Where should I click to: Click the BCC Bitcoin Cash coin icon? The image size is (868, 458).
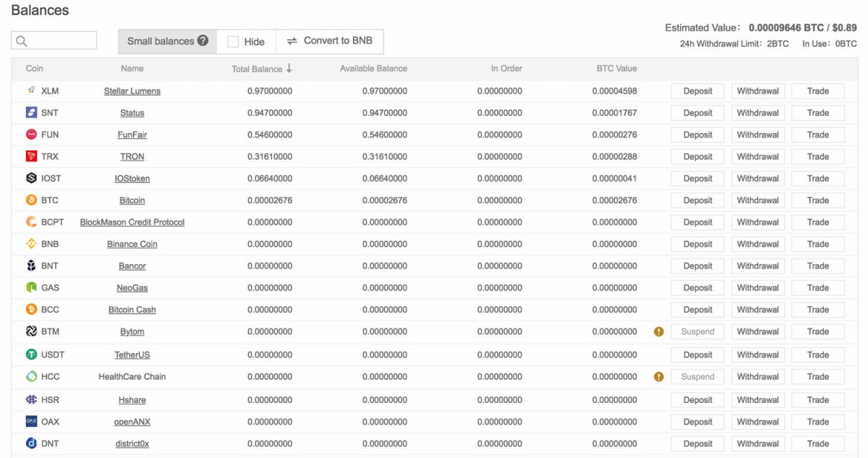pyautogui.click(x=31, y=309)
